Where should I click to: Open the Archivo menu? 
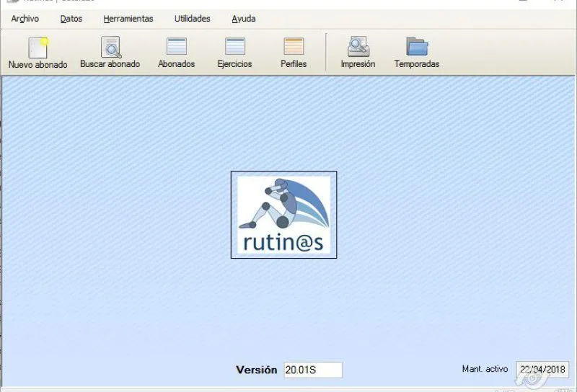(25, 19)
